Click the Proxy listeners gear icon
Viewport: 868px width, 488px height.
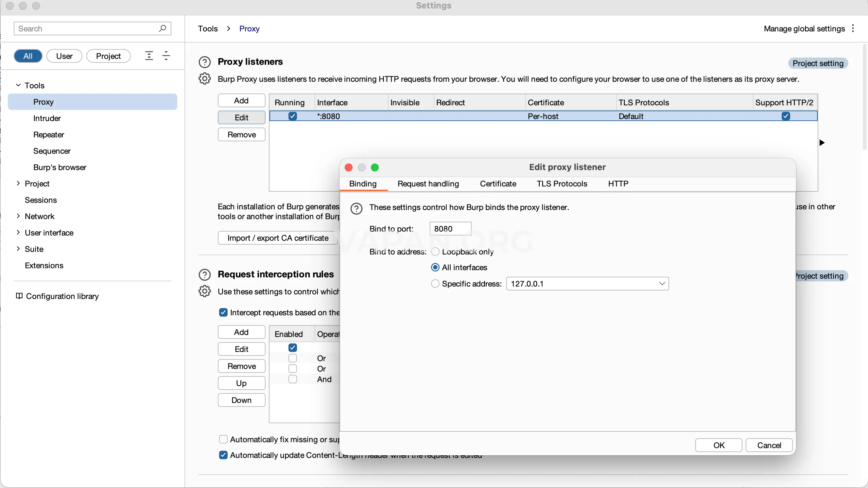point(204,78)
